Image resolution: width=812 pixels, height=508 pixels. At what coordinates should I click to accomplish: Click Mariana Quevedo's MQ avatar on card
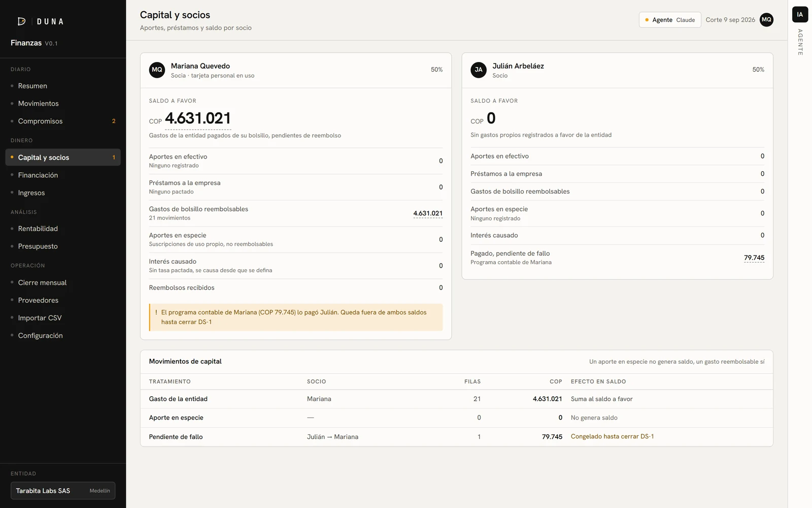click(x=157, y=70)
